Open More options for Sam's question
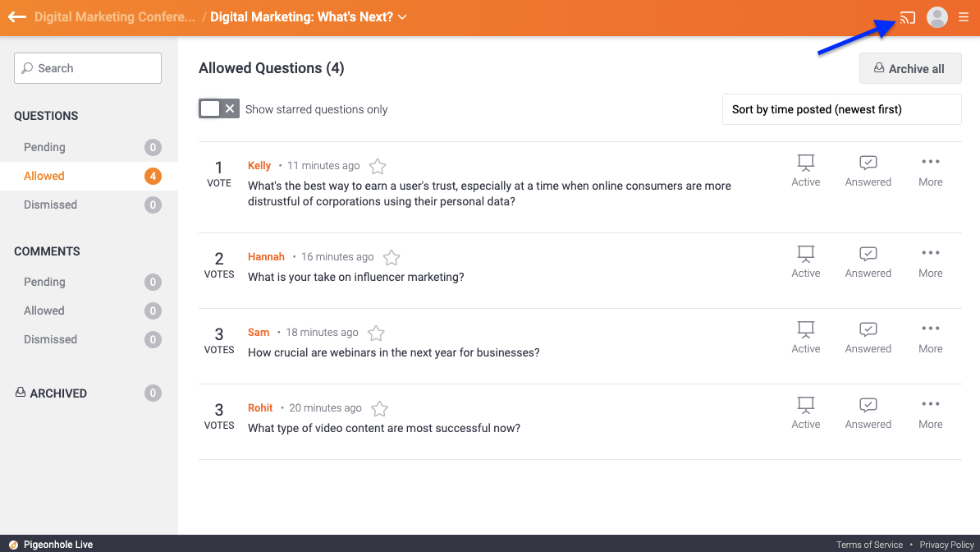Image resolution: width=980 pixels, height=552 pixels. point(930,338)
